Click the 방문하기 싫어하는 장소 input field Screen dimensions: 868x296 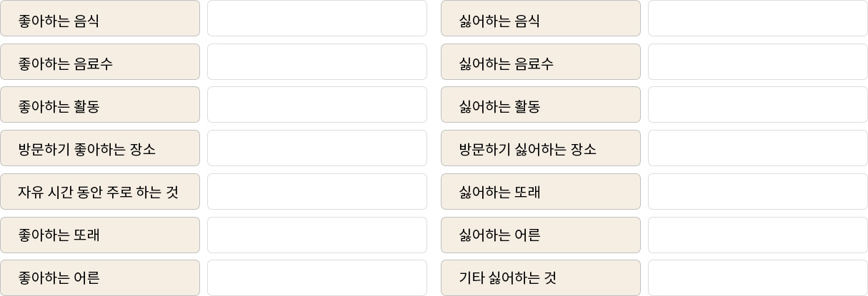pyautogui.click(x=758, y=148)
